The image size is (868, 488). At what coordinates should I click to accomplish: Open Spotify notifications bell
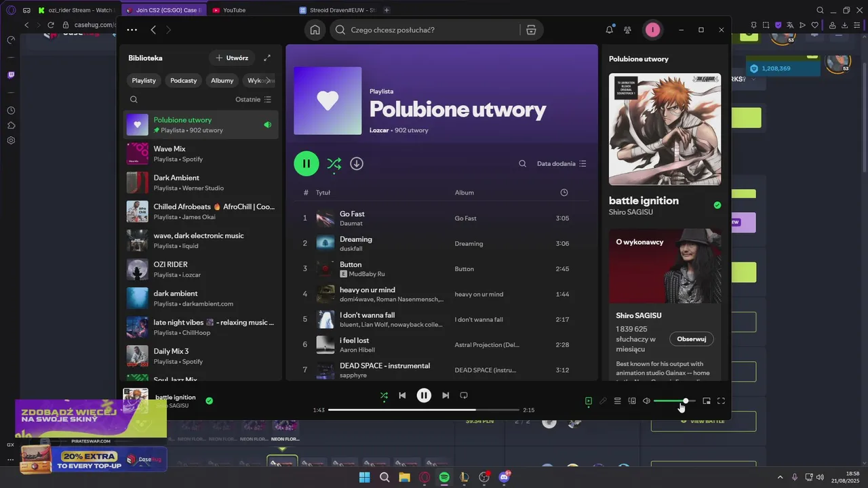610,30
